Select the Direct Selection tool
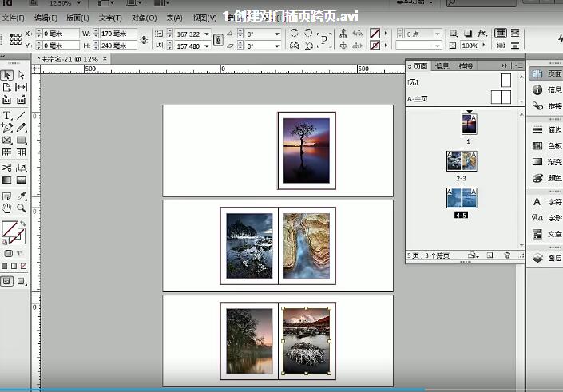The image size is (563, 392). 22,75
